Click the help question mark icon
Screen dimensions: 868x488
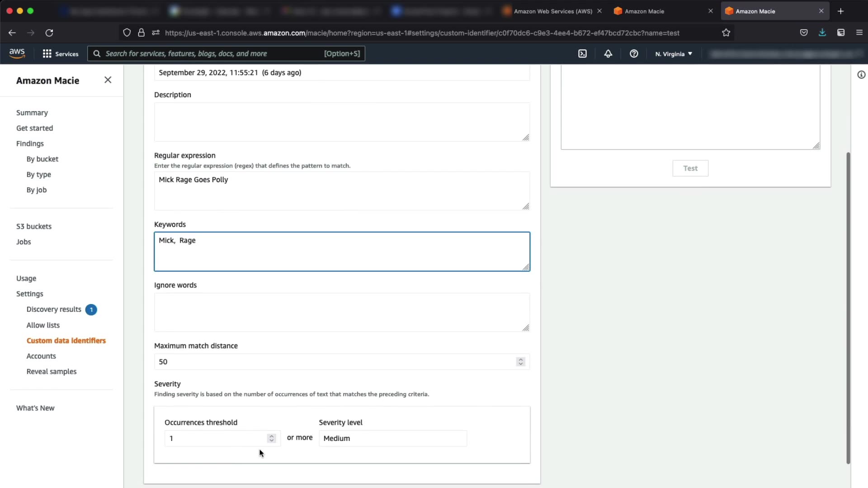click(634, 54)
